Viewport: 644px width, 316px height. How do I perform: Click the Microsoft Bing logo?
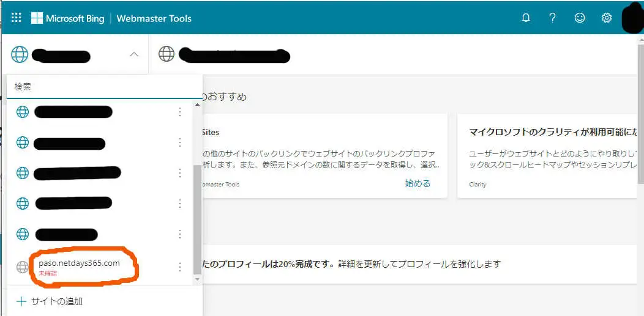tap(68, 18)
